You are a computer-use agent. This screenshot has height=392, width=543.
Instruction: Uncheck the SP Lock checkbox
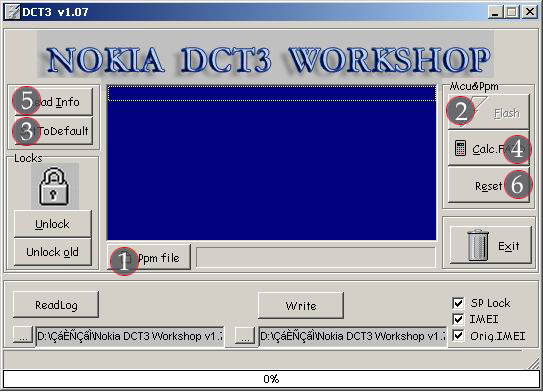pyautogui.click(x=458, y=303)
